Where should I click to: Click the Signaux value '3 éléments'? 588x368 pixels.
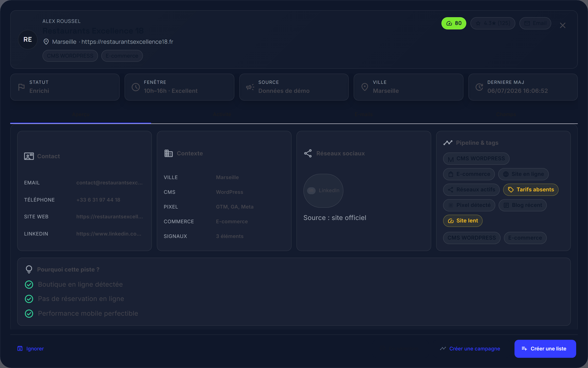pos(230,236)
